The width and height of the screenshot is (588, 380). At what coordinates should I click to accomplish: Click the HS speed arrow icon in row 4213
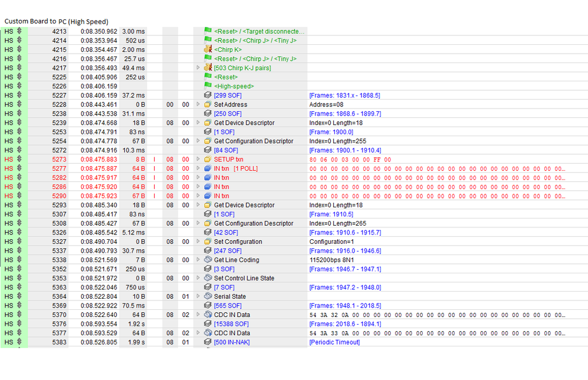coord(19,31)
